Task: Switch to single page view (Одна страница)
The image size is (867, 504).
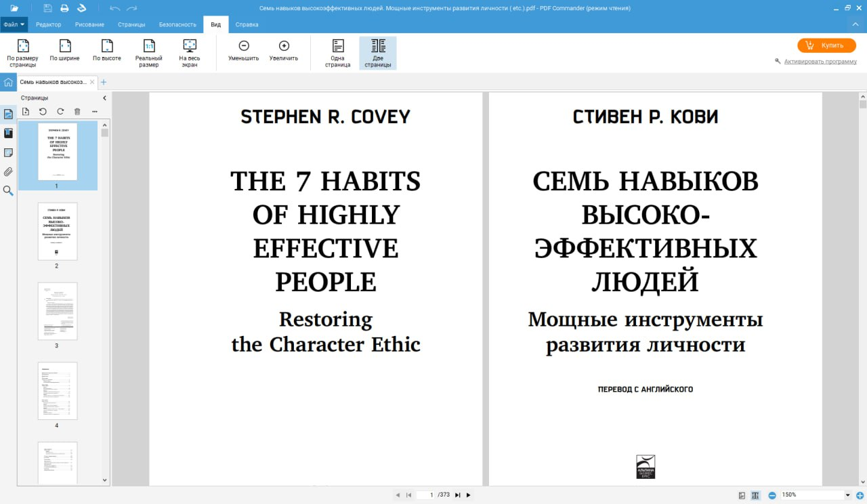Action: [338, 53]
